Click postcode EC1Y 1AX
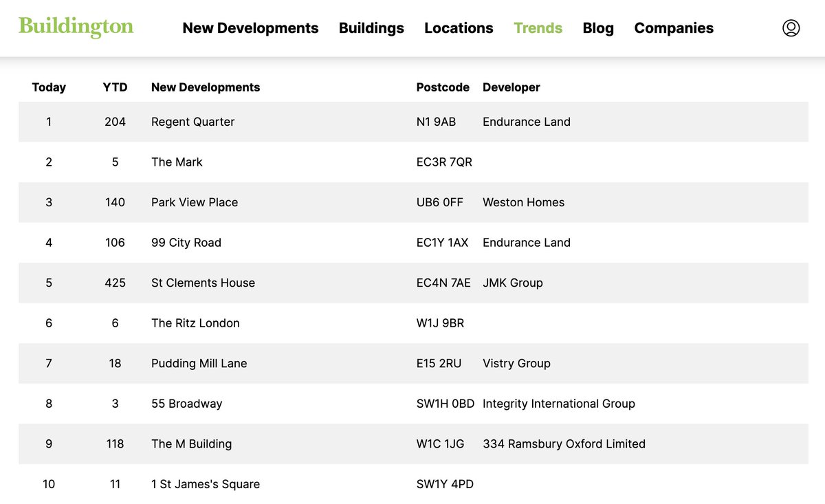 pos(442,243)
